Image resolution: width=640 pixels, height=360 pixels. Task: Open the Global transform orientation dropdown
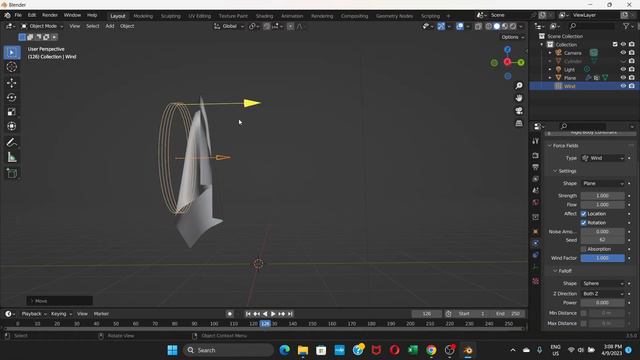[229, 26]
